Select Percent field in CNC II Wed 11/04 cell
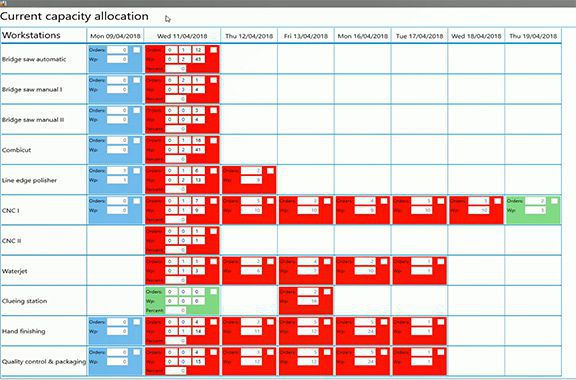 point(176,250)
